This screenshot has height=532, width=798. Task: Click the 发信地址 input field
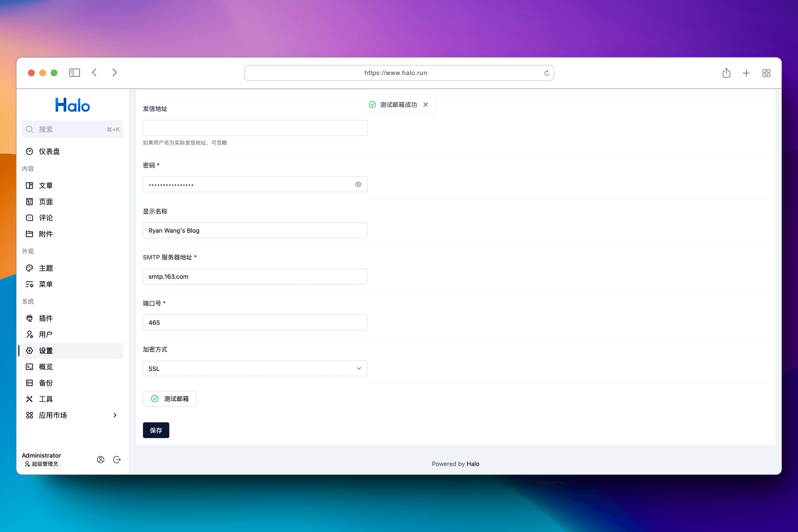(x=255, y=128)
